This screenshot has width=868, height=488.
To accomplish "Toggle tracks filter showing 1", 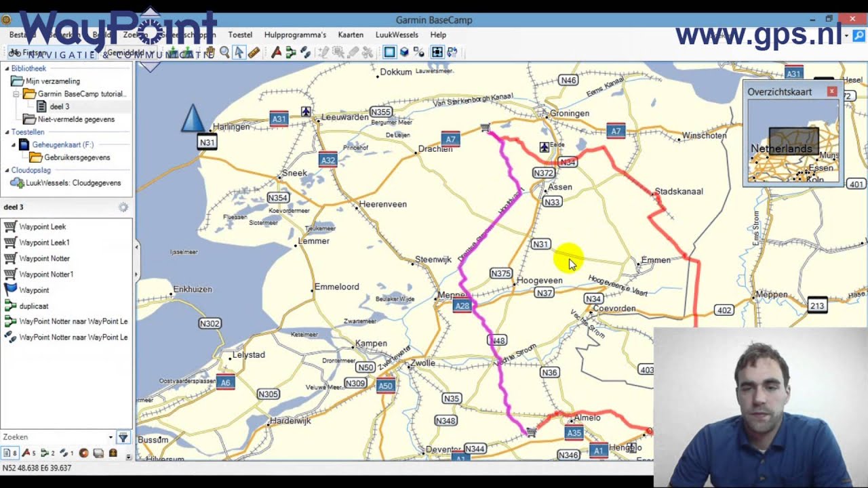I will coord(66,453).
